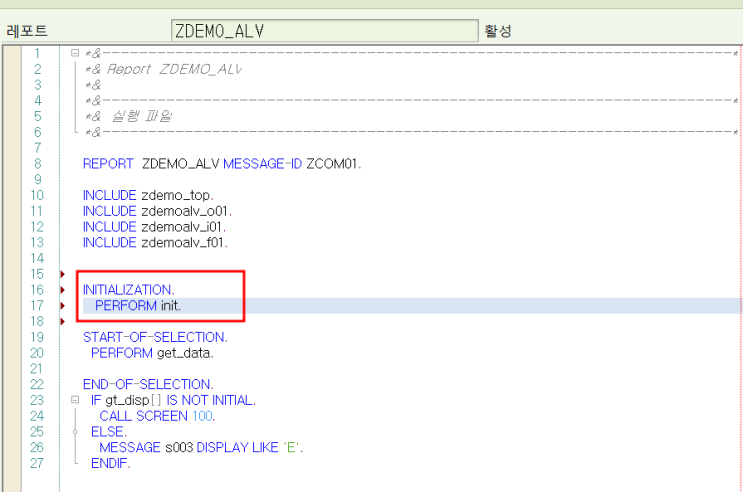Click IS NOT INITIAL on line 23
This screenshot has width=743, height=492.
click(209, 401)
